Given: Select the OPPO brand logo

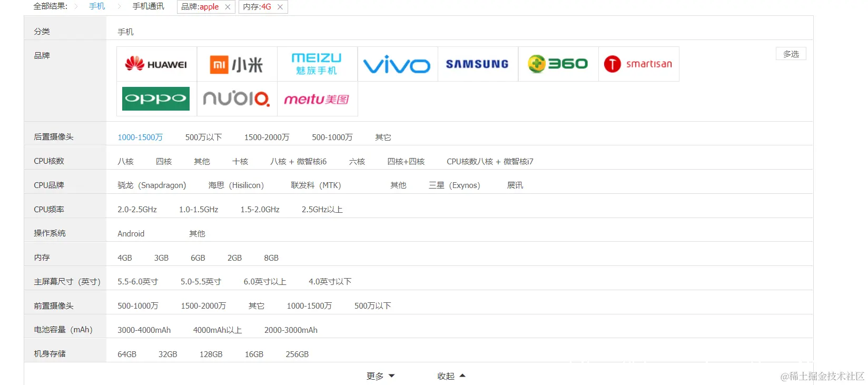Looking at the screenshot, I should [x=156, y=99].
